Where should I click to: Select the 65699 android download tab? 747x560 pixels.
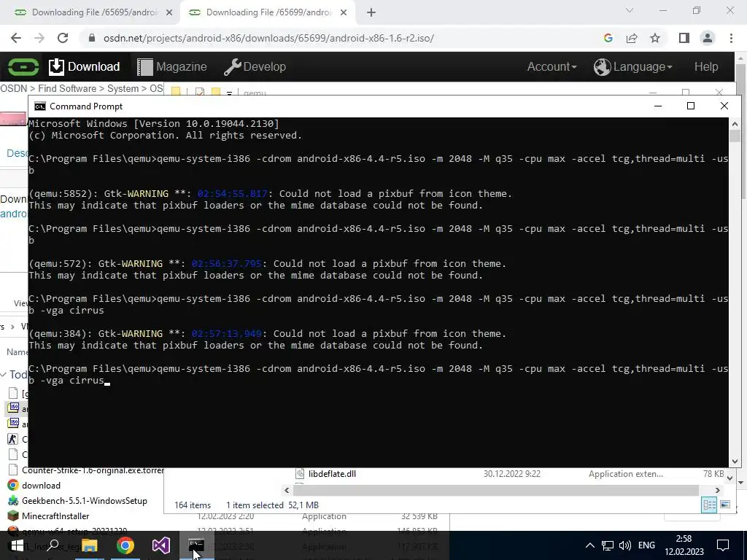point(267,12)
